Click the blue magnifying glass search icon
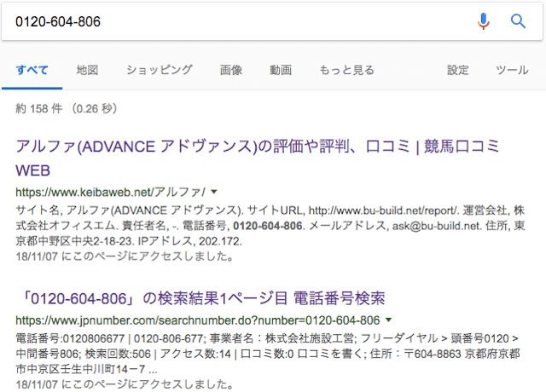Viewport: 546px width, 392px height. point(518,21)
